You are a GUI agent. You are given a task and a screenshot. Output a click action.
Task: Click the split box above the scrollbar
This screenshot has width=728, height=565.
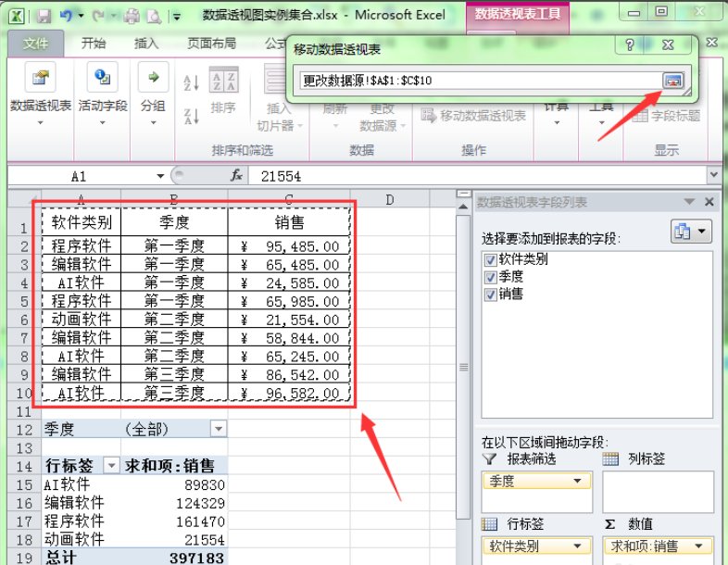[x=463, y=194]
